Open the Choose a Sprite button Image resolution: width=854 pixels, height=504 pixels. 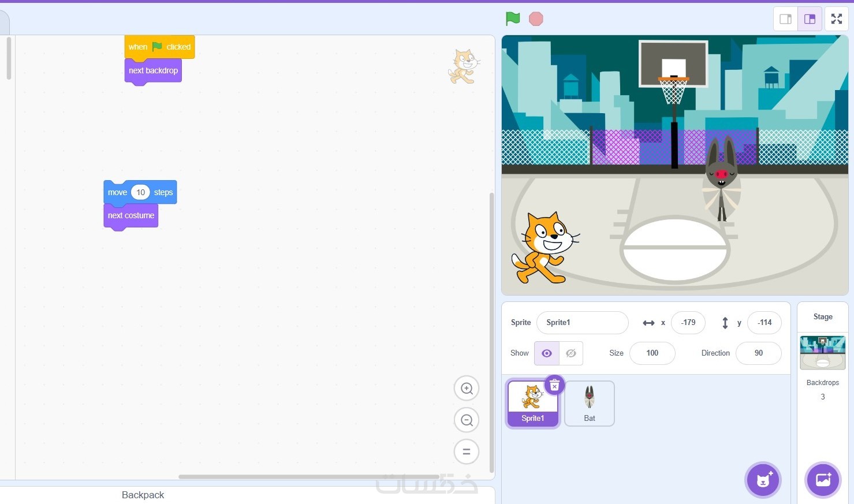pyautogui.click(x=763, y=480)
